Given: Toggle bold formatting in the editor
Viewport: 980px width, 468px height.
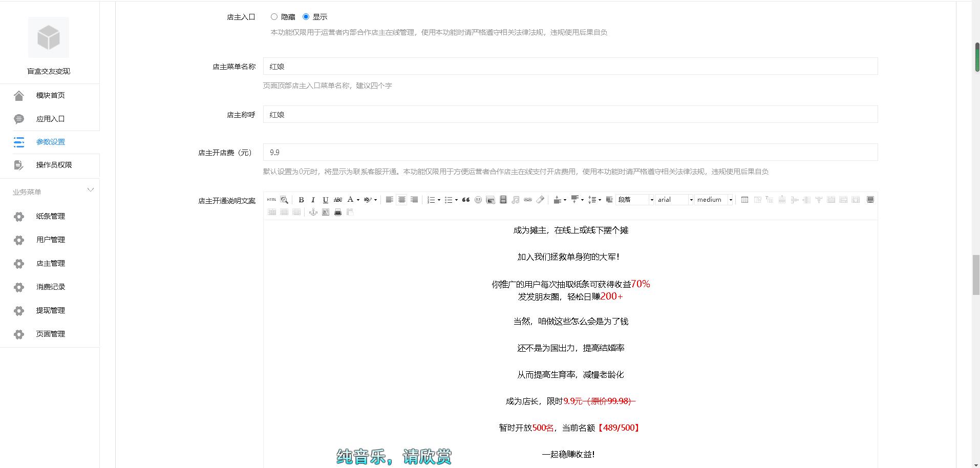Looking at the screenshot, I should click(x=301, y=200).
